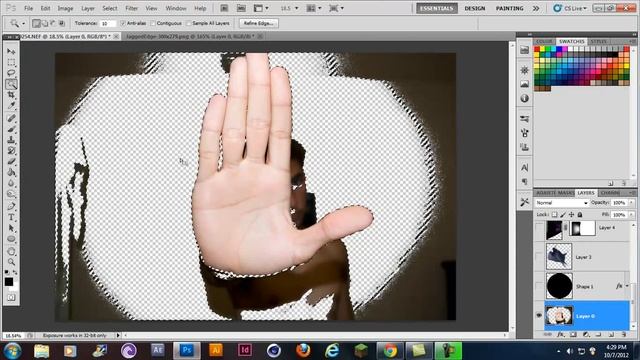Screen dimensions: 640x360
Task: Select the Clone Stamp tool
Action: pyautogui.click(x=11, y=140)
